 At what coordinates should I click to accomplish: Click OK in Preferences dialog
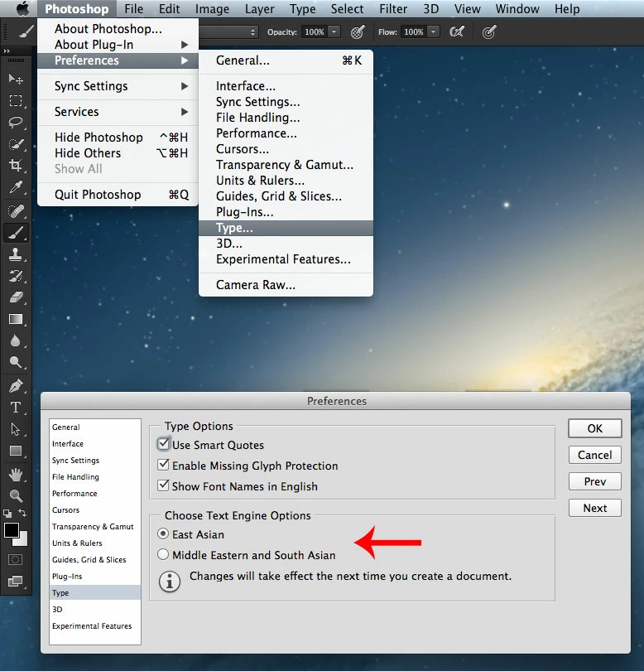click(595, 428)
